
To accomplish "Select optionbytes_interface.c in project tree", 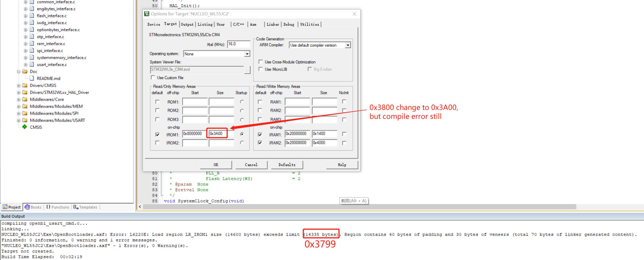I will (x=58, y=30).
